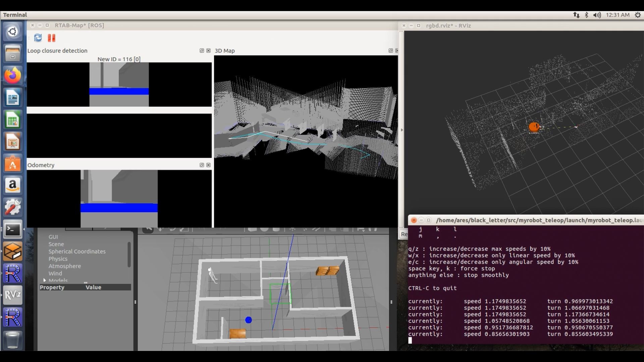The width and height of the screenshot is (644, 362).
Task: Select Spherical Coordinates in world tree
Action: pyautogui.click(x=77, y=251)
